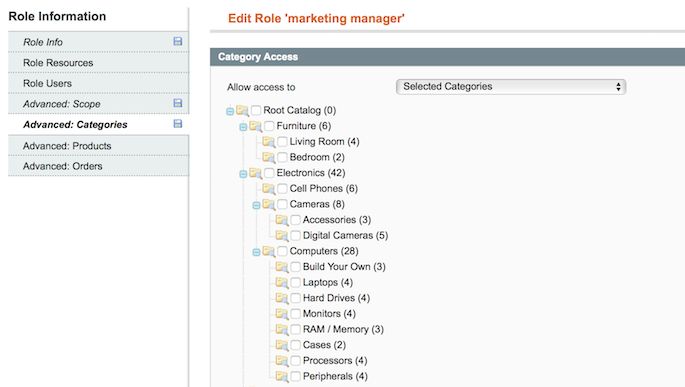
Task: Check the Laptops category checkbox
Action: pyautogui.click(x=295, y=282)
